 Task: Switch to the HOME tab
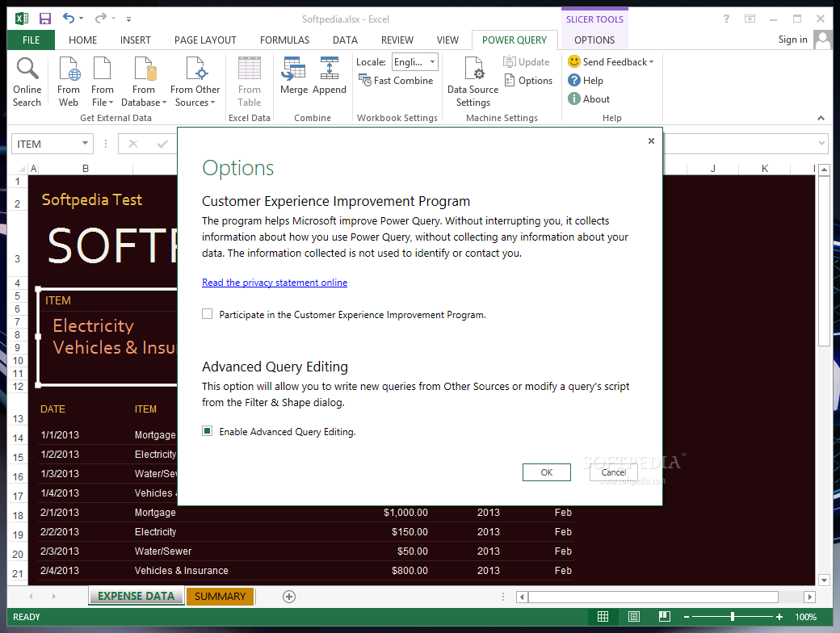(82, 40)
